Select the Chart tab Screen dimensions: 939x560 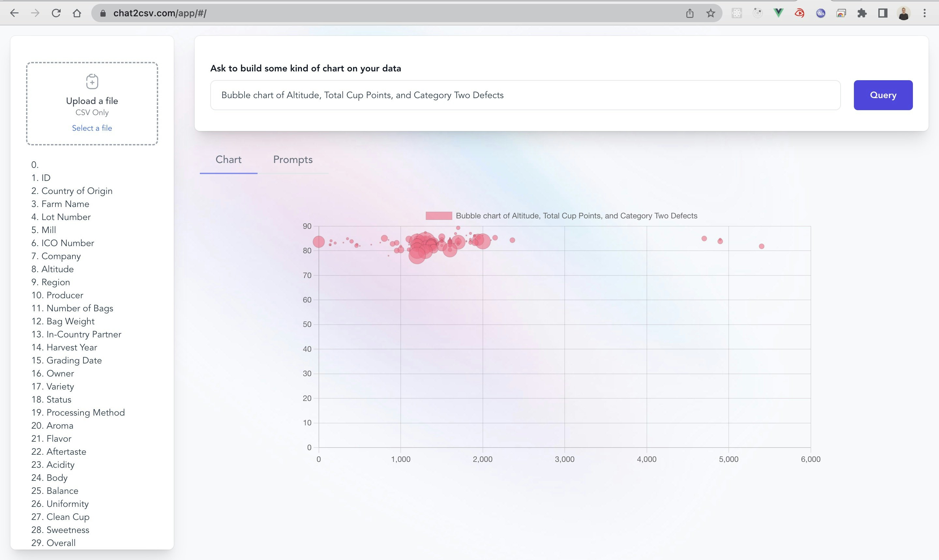click(228, 160)
